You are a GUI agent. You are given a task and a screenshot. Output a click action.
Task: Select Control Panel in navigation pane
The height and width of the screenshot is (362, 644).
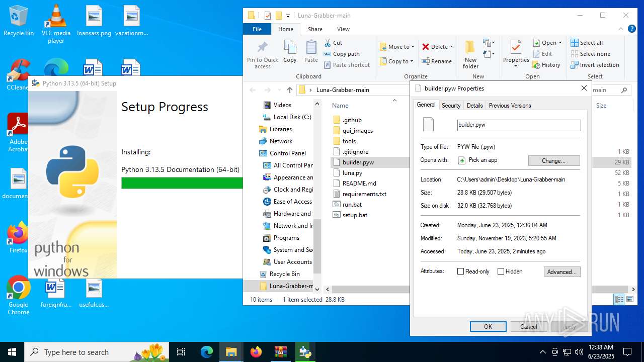pos(287,153)
